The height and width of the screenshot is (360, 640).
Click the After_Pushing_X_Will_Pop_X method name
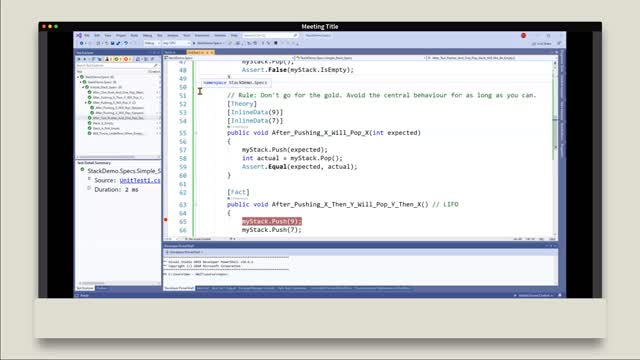point(320,133)
